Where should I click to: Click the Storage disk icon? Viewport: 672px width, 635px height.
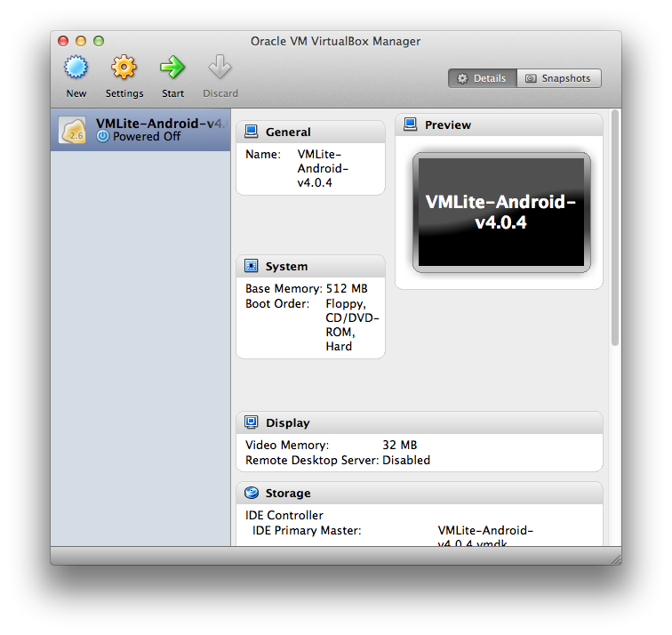(x=252, y=493)
